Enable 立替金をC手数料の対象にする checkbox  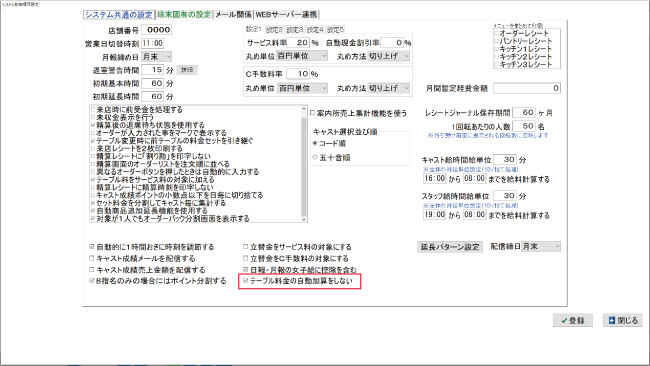coord(245,258)
